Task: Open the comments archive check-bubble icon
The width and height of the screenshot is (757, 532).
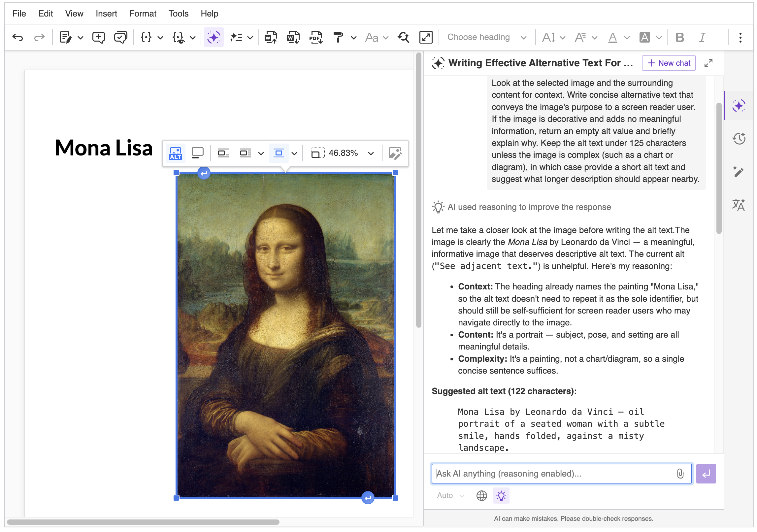Action: click(x=120, y=37)
